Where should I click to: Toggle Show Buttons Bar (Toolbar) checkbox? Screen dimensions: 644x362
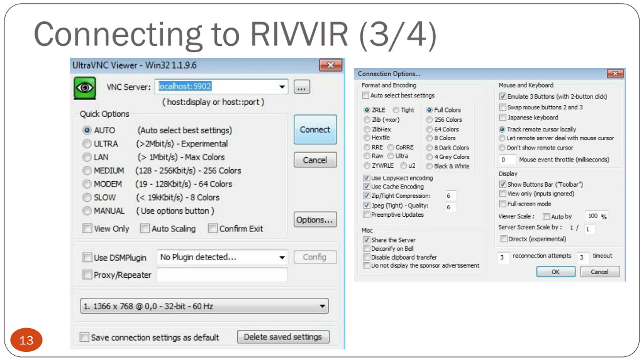[503, 184]
